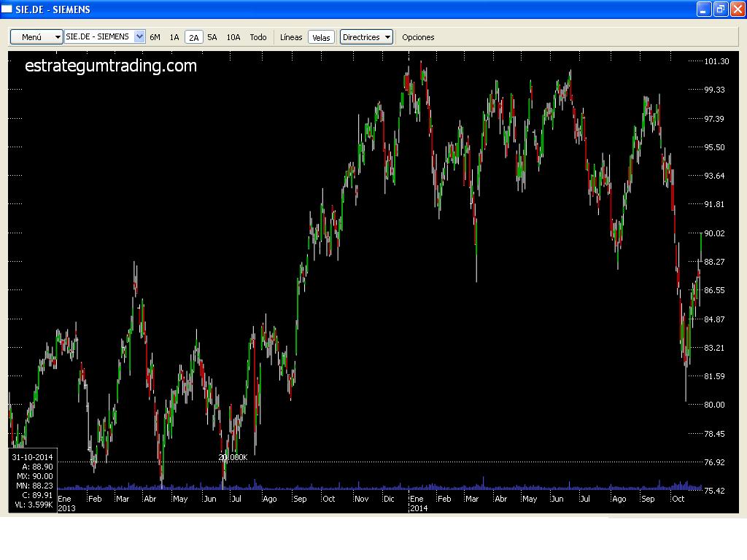Click the 99.33 price axis label
This screenshot has height=560, width=747.
pos(715,90)
